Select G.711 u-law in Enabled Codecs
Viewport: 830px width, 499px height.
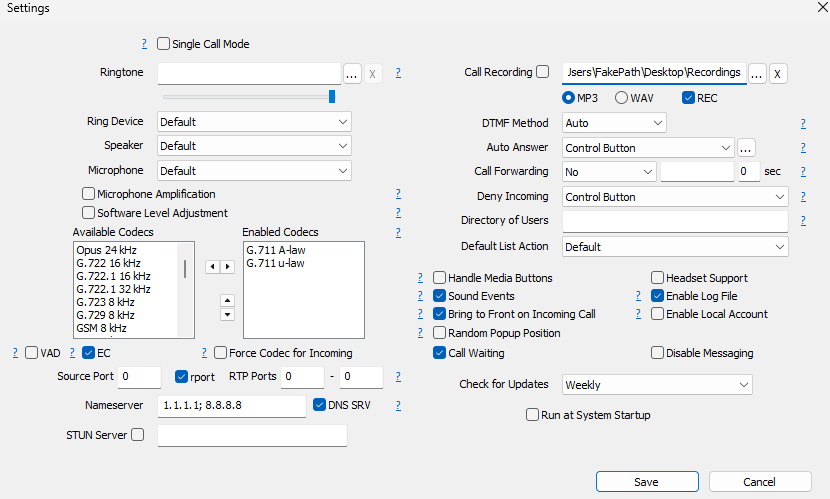(275, 263)
